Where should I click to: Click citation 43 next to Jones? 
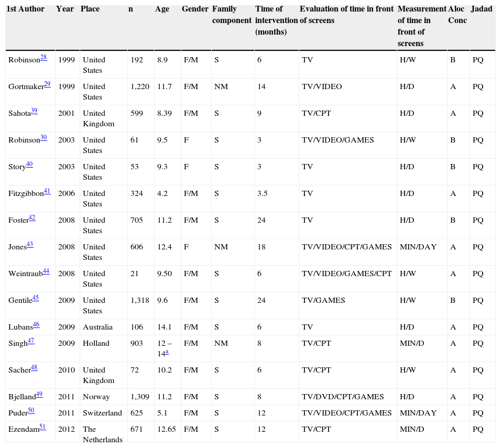coord(30,245)
